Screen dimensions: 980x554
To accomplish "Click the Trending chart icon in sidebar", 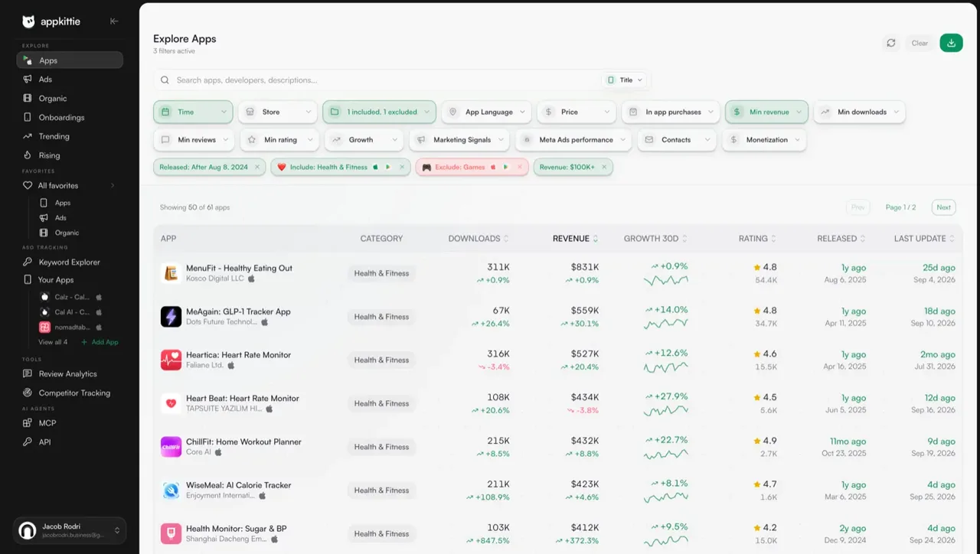I will pyautogui.click(x=28, y=136).
